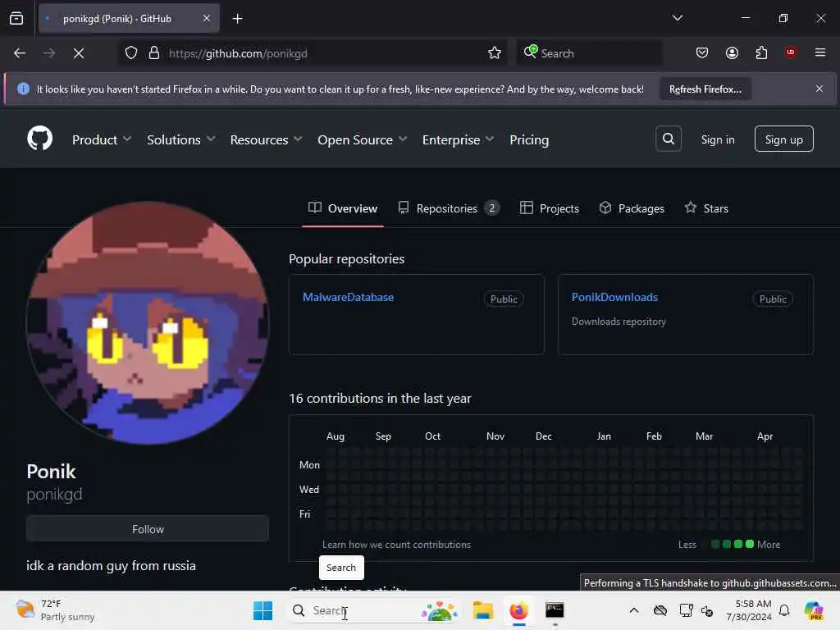
Task: Open File Explorer from the taskbar
Action: (x=482, y=610)
